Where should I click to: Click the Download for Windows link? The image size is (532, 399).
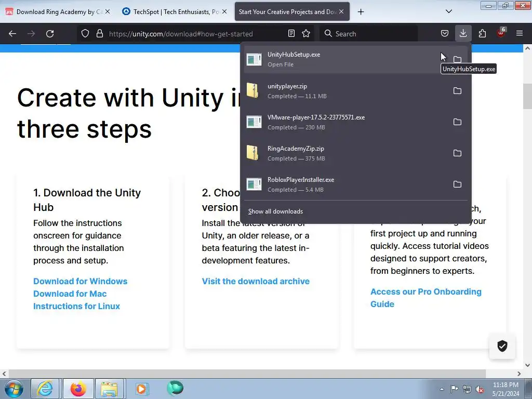81,281
